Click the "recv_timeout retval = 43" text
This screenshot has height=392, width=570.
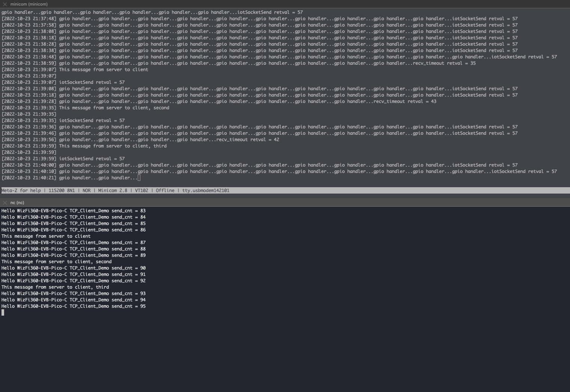coord(405,101)
